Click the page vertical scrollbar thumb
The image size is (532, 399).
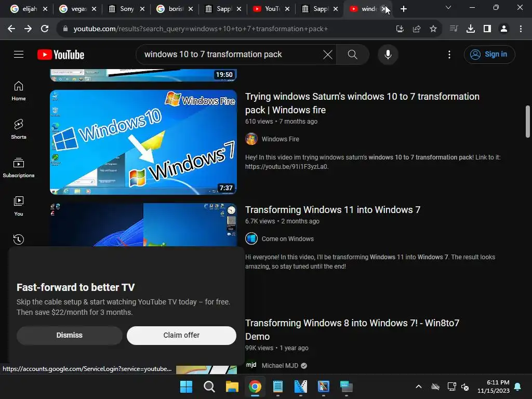[527, 122]
